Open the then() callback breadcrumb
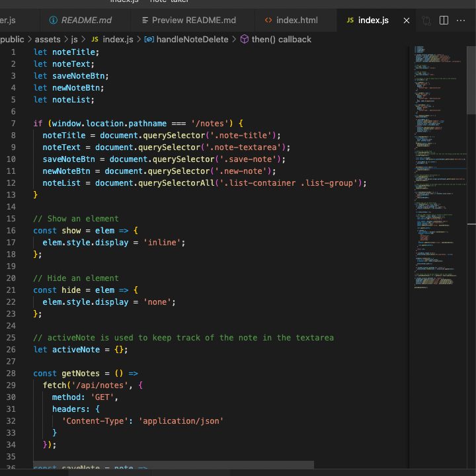Viewport: 476px width, 476px height. click(x=281, y=40)
